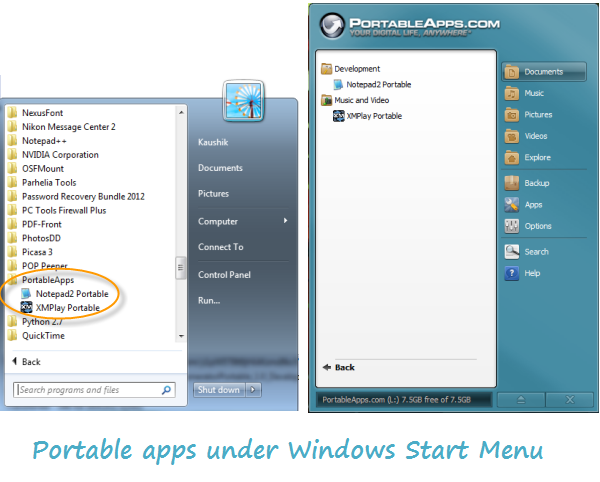Expand the Notepad++ folder
The image size is (600, 482).
(x=37, y=141)
